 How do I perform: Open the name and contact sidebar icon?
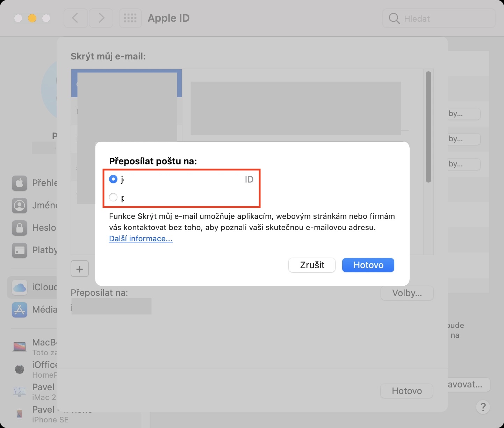point(20,205)
